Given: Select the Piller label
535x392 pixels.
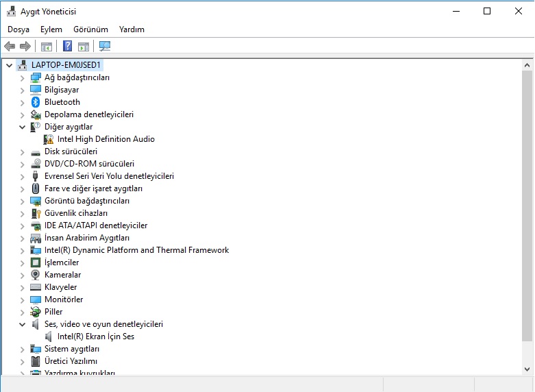Looking at the screenshot, I should point(53,312).
